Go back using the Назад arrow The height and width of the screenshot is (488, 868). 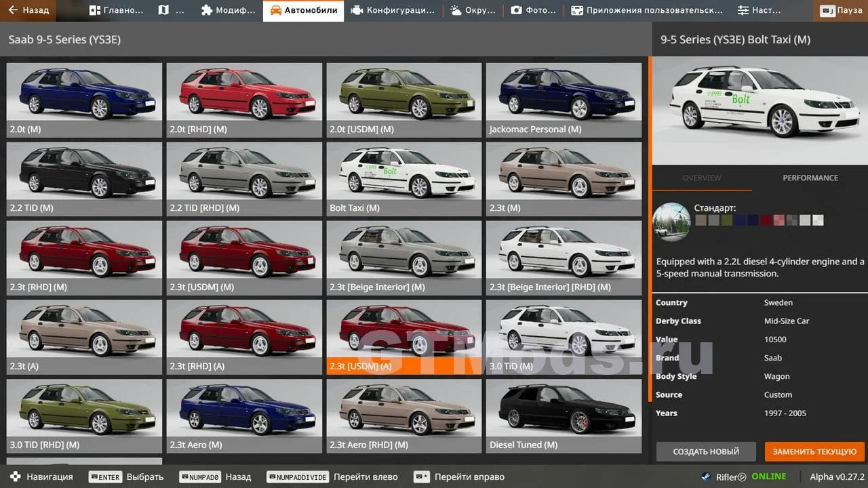tap(28, 11)
